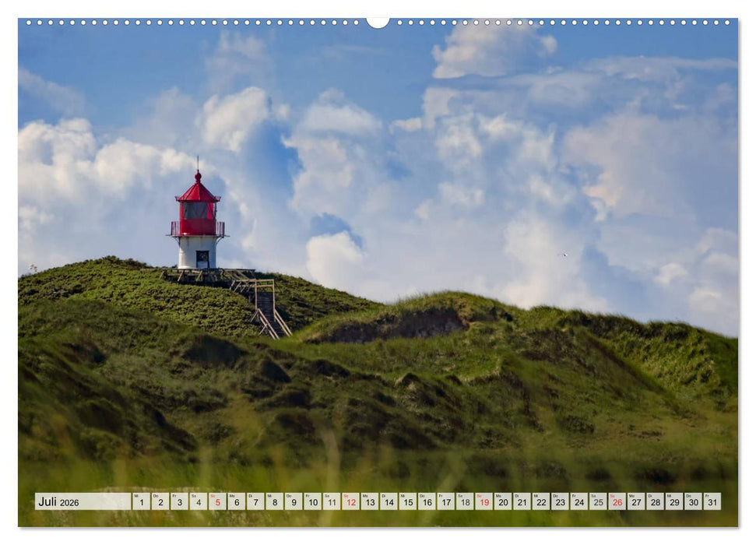Click the small bird in the sky
The width and height of the screenshot is (756, 545).
click(562, 255)
